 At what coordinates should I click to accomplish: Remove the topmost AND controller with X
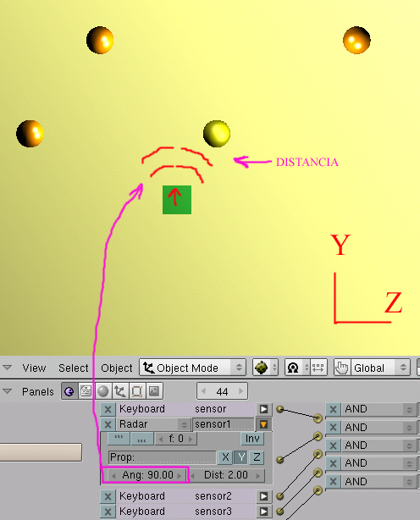pyautogui.click(x=333, y=409)
